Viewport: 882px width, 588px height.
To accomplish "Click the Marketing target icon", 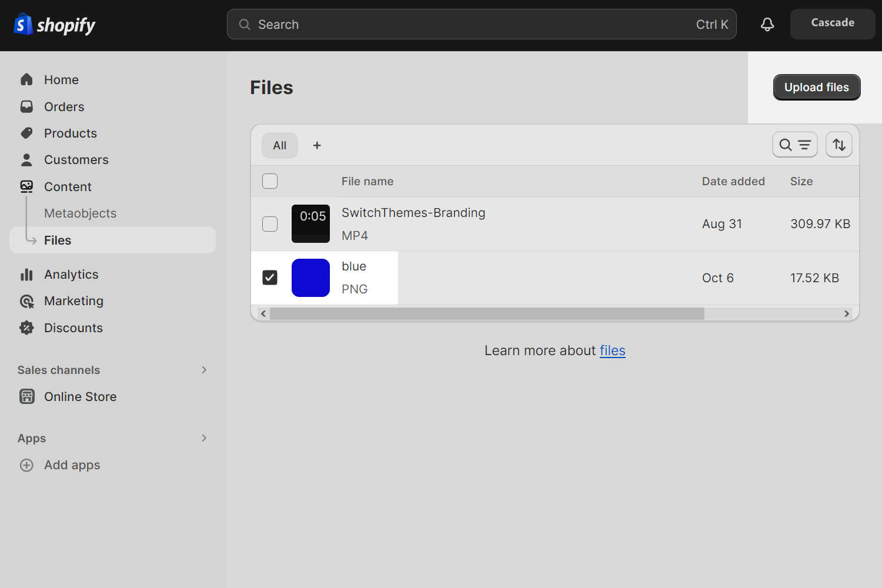I will point(26,301).
